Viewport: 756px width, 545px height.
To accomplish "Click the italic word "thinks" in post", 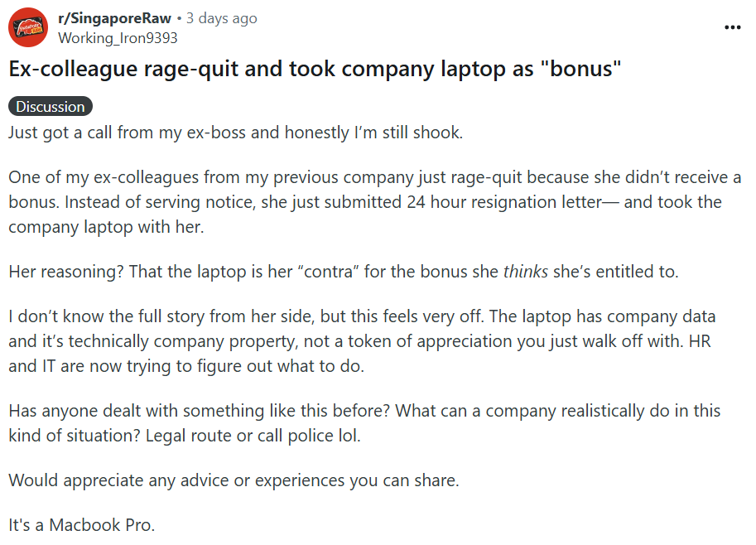I will click(x=526, y=272).
